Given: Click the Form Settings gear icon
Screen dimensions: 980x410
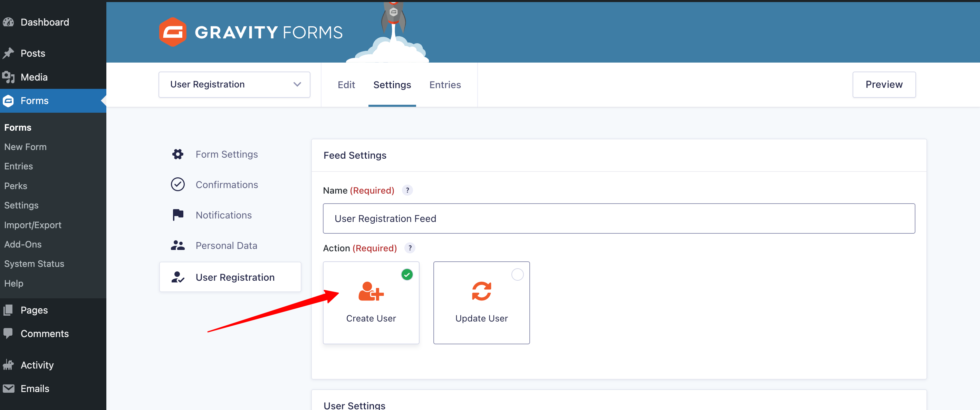Looking at the screenshot, I should 177,154.
